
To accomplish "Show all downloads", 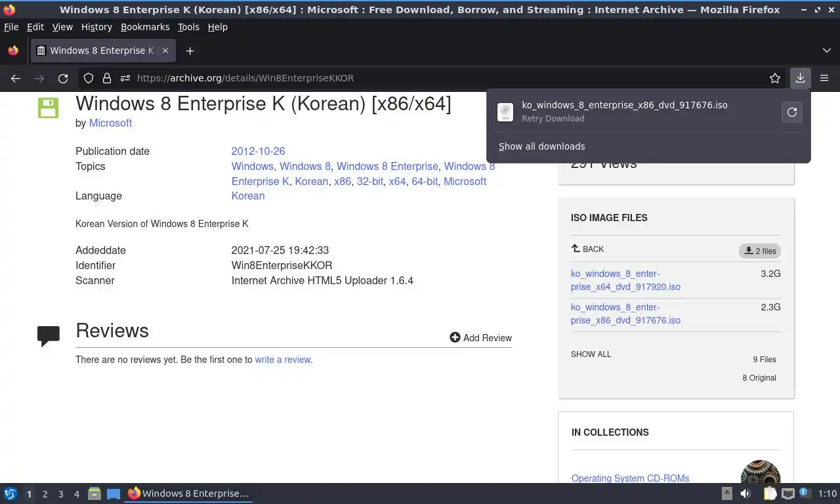I will click(x=541, y=146).
